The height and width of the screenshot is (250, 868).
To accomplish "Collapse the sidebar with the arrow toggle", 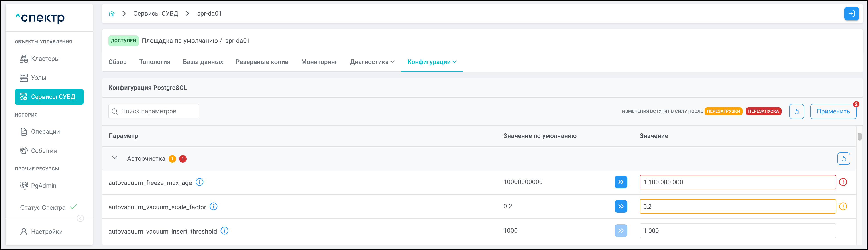I will click(x=80, y=218).
